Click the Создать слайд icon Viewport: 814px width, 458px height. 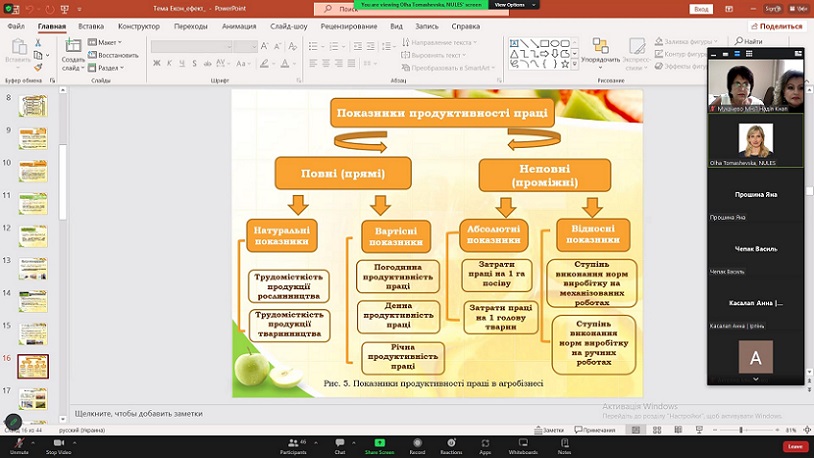coord(73,46)
